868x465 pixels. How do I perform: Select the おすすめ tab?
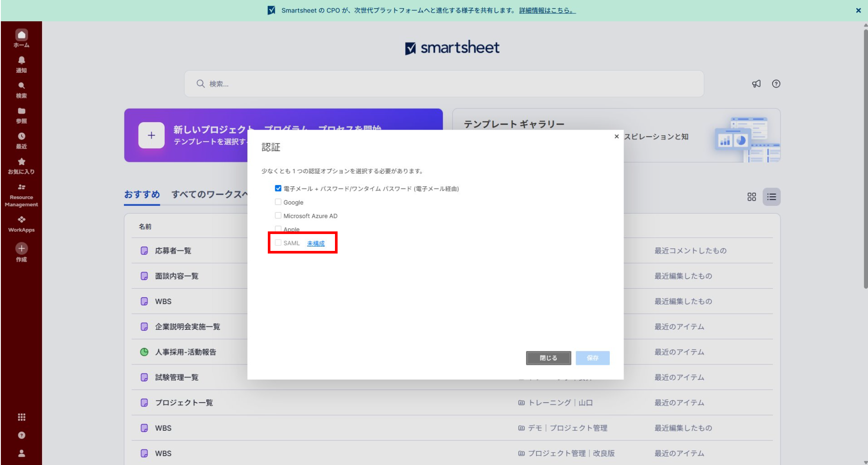(142, 194)
